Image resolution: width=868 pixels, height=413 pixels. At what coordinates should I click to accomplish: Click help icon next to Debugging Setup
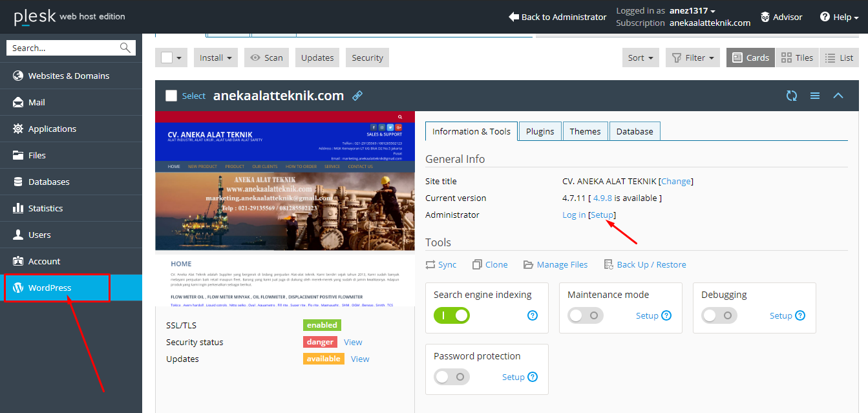pos(800,315)
